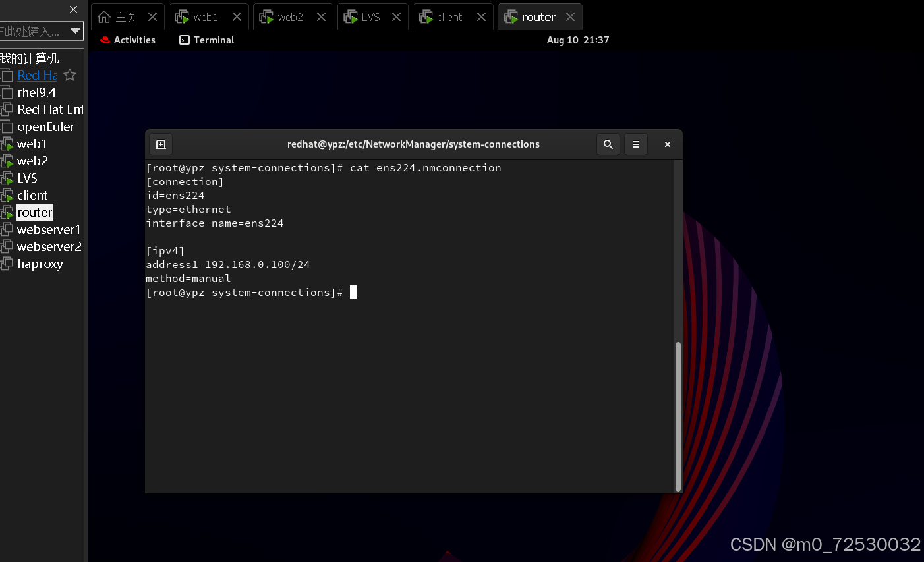Viewport: 924px width, 562px height.
Task: Click the method=manual line
Action: tap(188, 279)
